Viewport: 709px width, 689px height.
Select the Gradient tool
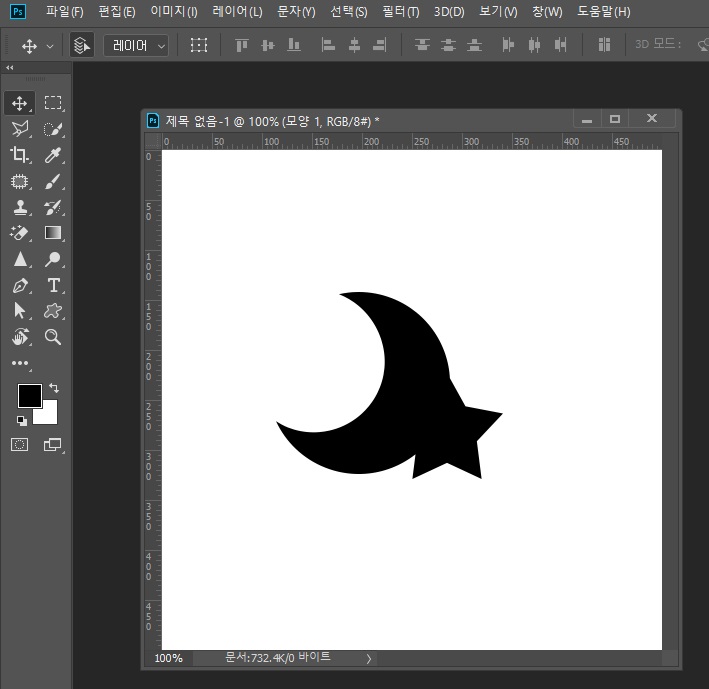[x=53, y=233]
